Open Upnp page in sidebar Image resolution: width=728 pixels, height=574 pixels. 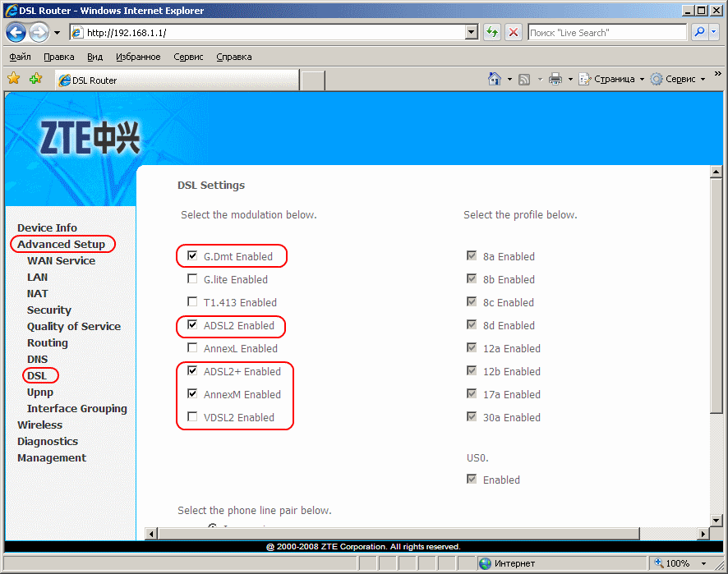40,393
